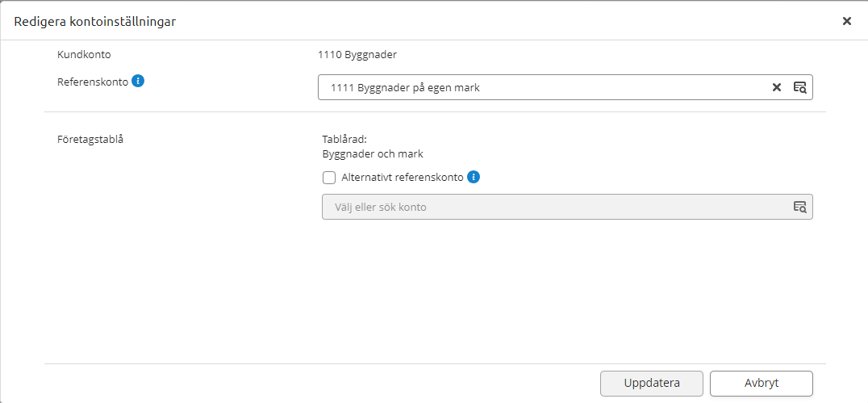Clear the Referenskonto field with the X icon
Viewport: 868px width, 403px height.
(x=777, y=87)
